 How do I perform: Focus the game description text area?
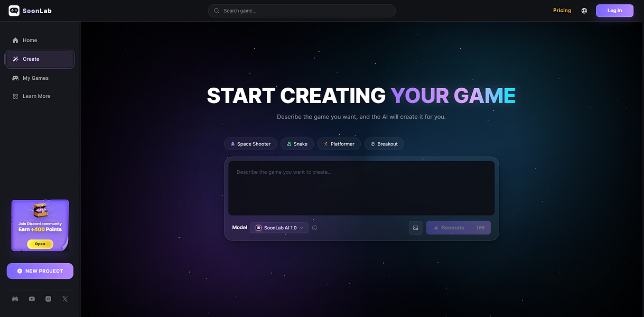coord(361,188)
